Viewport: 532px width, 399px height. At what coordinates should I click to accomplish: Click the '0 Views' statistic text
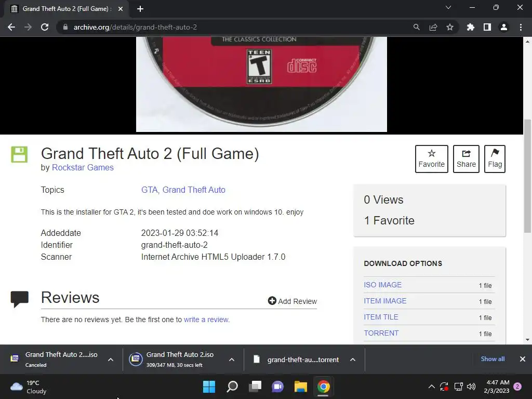[x=383, y=199]
